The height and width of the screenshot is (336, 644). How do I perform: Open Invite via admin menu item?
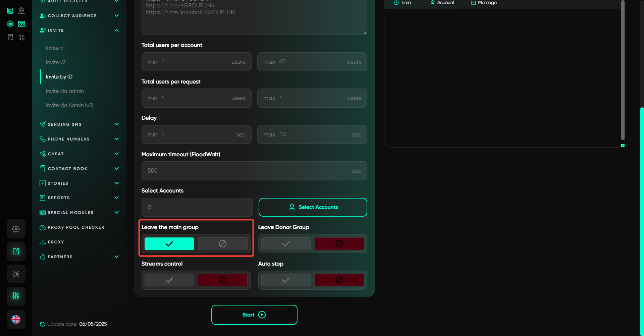coord(65,91)
